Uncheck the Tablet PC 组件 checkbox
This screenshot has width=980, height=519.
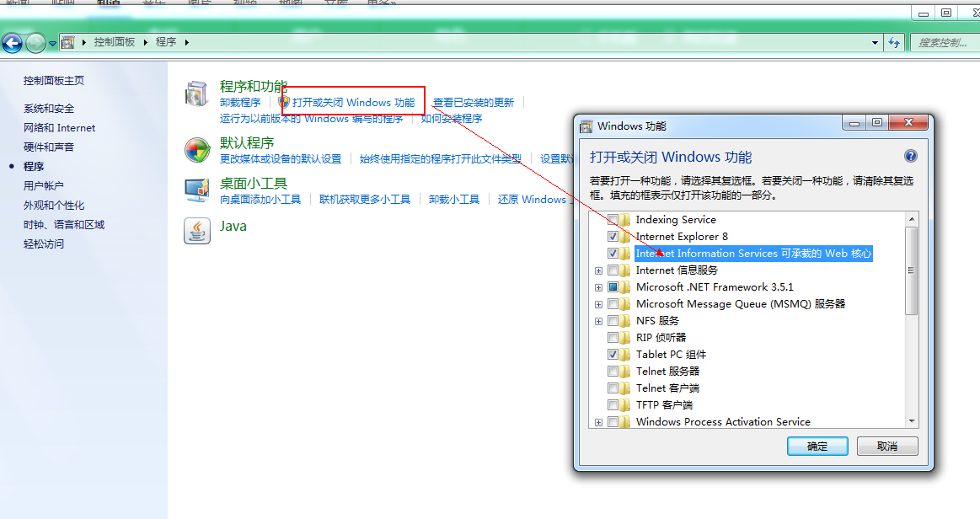pyautogui.click(x=613, y=355)
